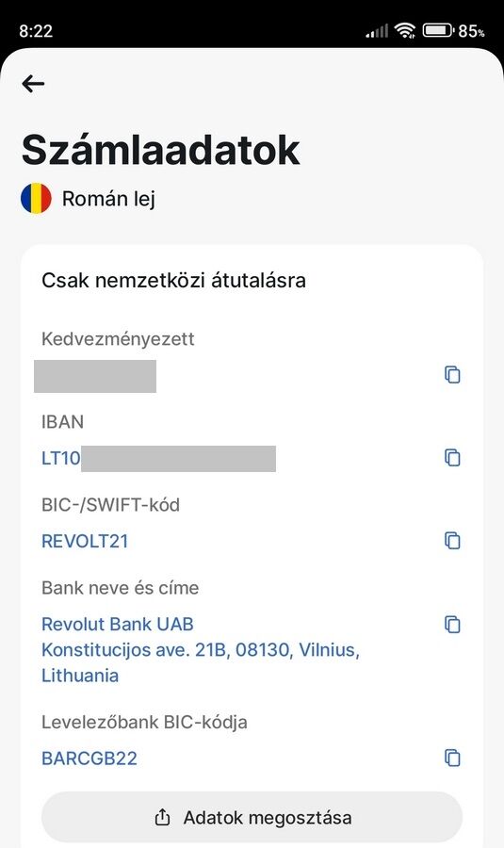
Task: Select the REVOLT21 SWIFT code text
Action: coord(85,542)
